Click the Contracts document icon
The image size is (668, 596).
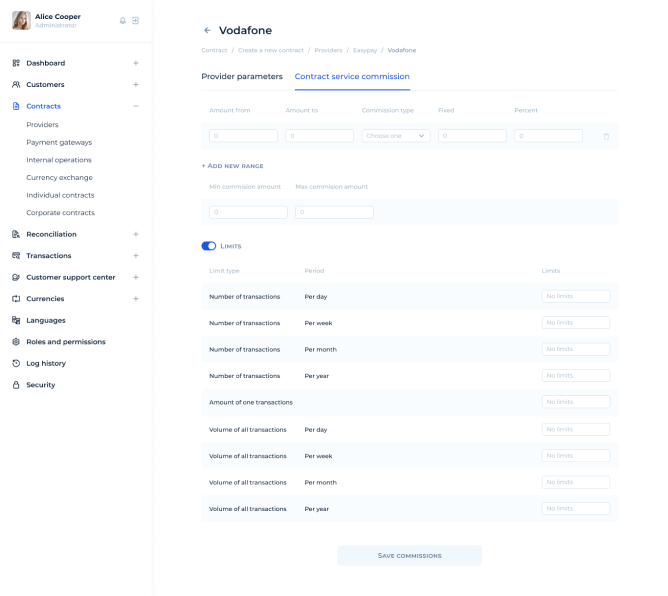pos(16,106)
